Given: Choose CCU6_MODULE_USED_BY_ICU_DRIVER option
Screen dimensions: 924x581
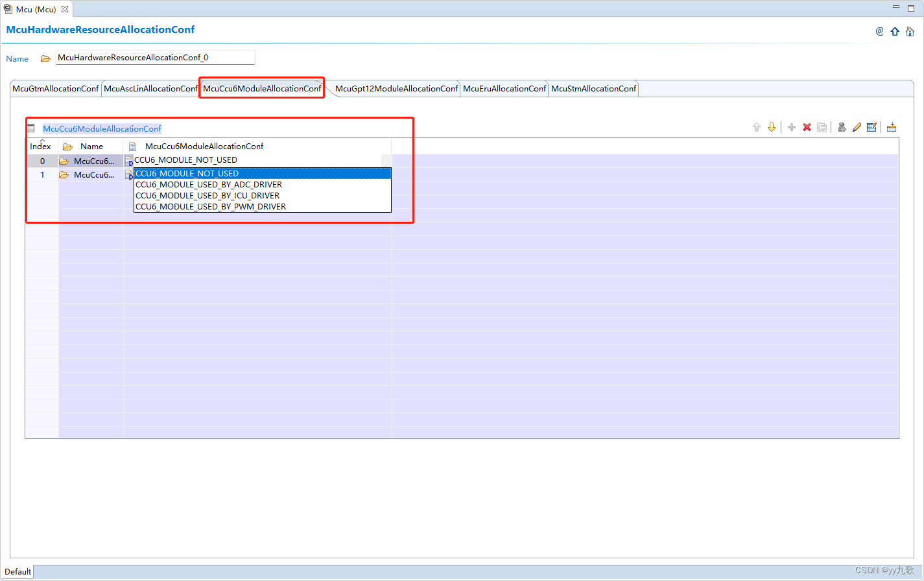Looking at the screenshot, I should (x=262, y=196).
